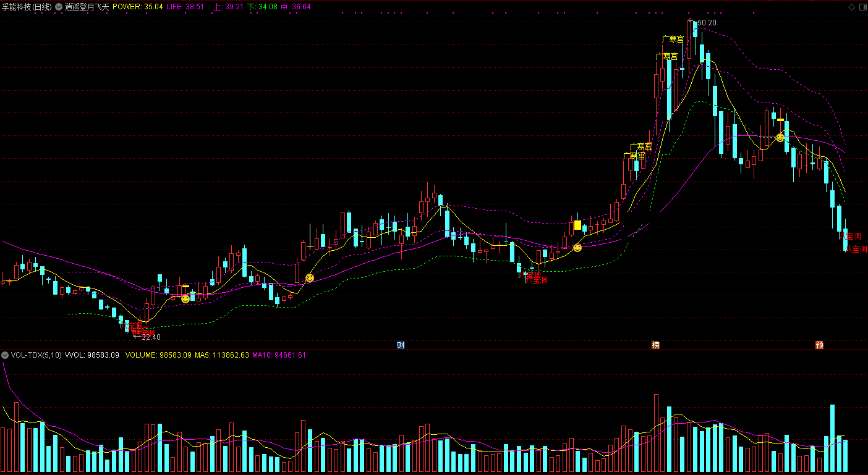Click the smiley signal icon near 22.40 low
Image resolution: width=868 pixels, height=475 pixels.
pos(185,299)
